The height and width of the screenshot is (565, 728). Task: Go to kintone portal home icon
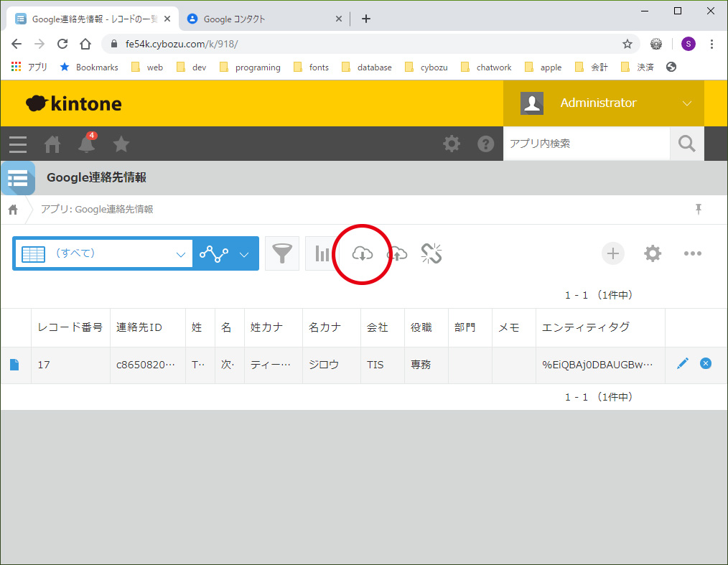[52, 144]
